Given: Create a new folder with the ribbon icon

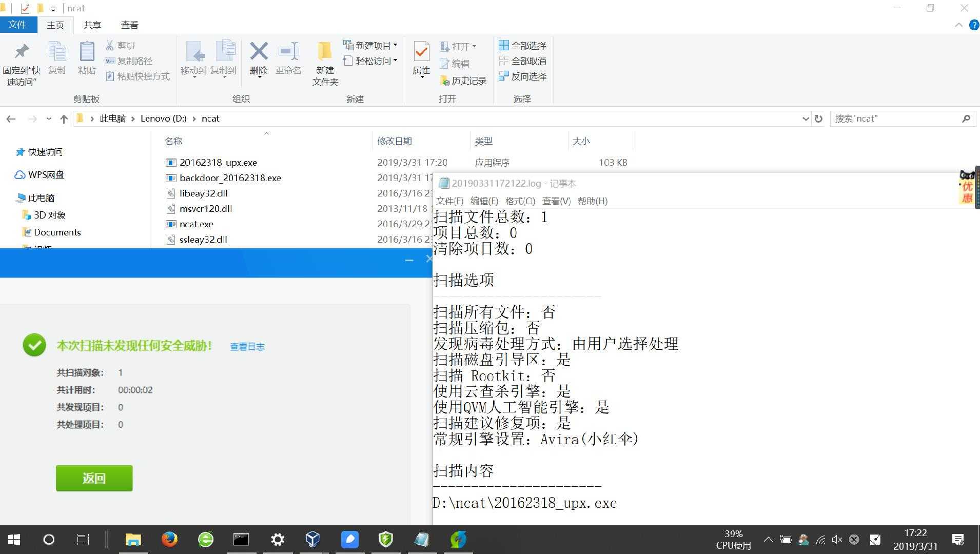Looking at the screenshot, I should 325,51.
